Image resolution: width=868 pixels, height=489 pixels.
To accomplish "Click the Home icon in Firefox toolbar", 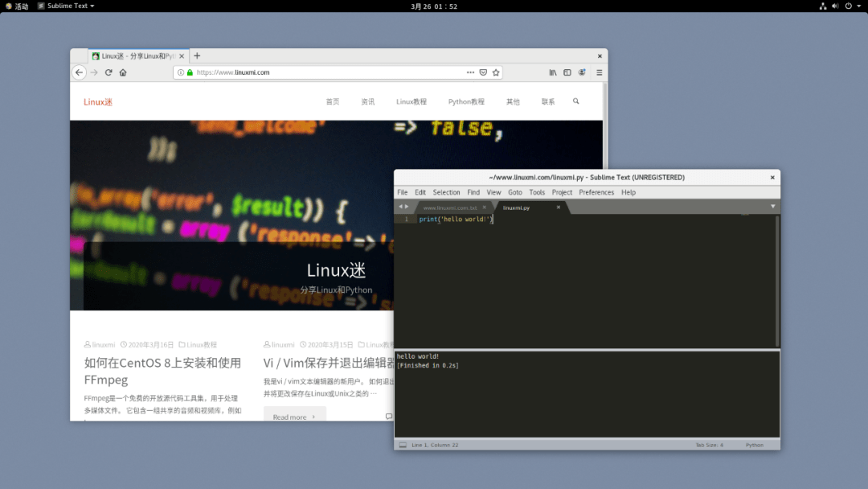I will [x=121, y=72].
